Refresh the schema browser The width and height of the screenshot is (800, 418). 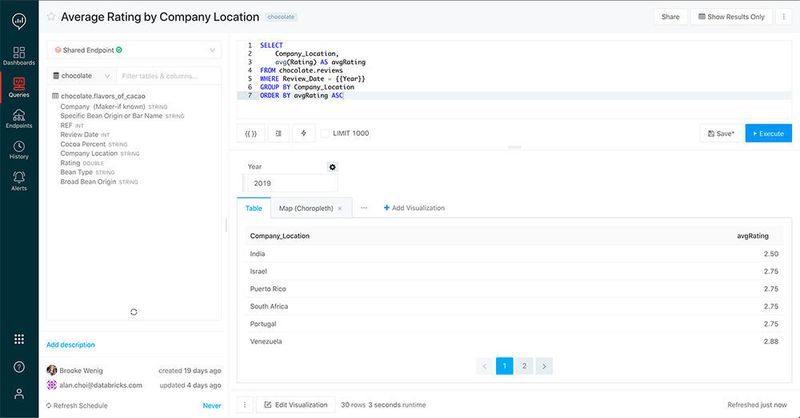134,312
